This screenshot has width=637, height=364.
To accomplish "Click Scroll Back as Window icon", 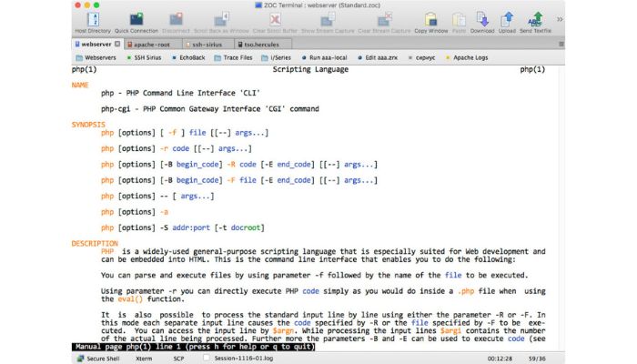I will 221,23.
